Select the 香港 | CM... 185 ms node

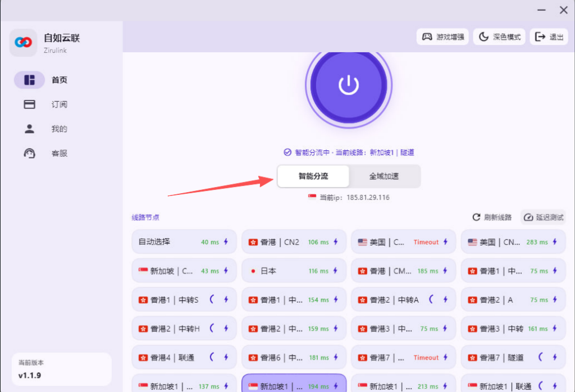tap(403, 271)
